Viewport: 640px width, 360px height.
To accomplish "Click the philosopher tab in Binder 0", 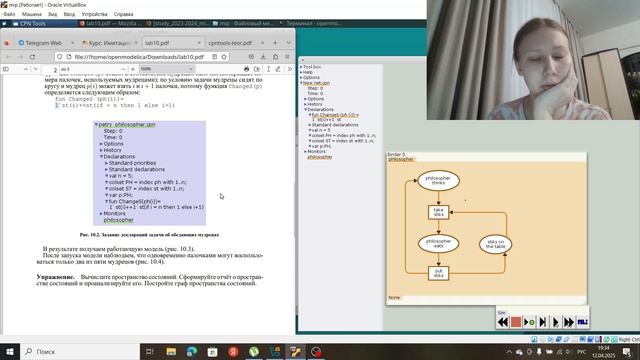I will point(401,159).
